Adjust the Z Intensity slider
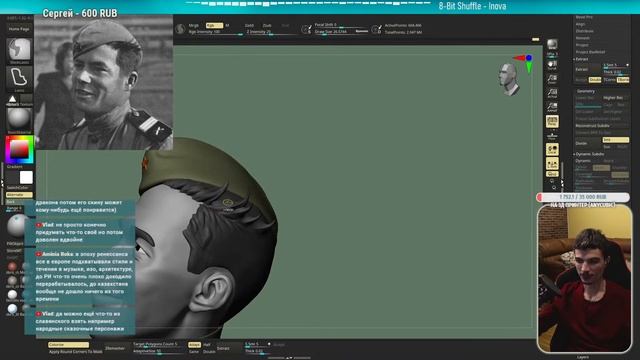The width and height of the screenshot is (640, 360). (x=272, y=32)
